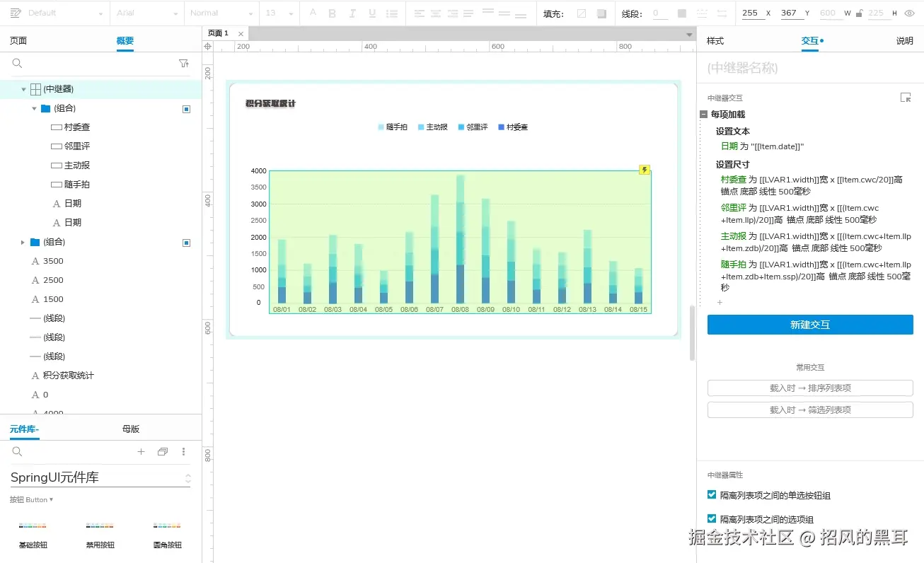Close the 页面 1 canvas tab
Viewport: 924px width, 563px height.
[241, 34]
